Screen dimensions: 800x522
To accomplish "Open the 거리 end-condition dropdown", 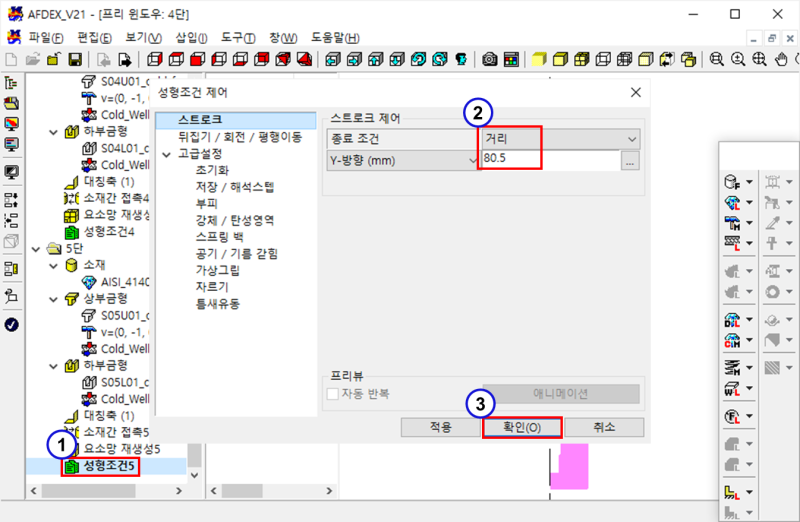I will tap(630, 139).
